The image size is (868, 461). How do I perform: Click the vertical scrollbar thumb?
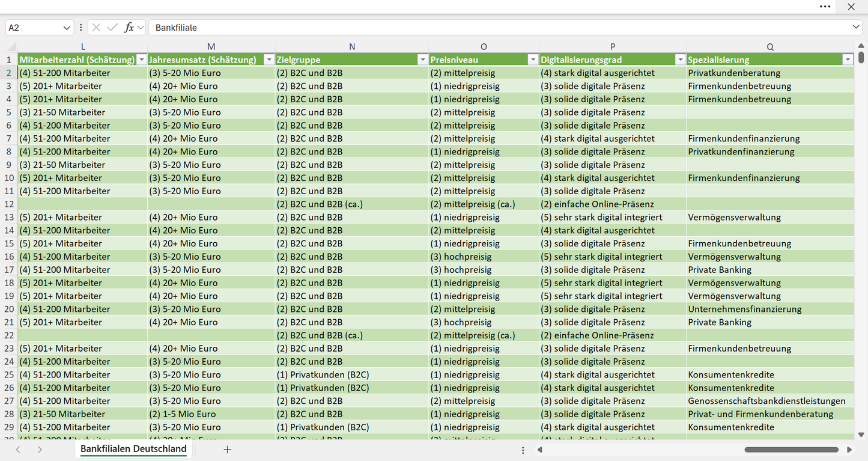(861, 58)
